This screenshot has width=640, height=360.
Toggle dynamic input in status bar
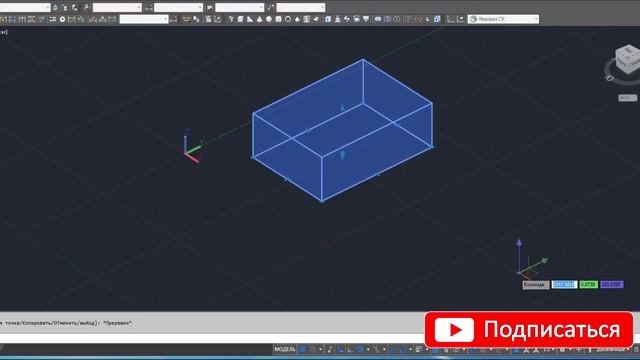tap(340, 349)
